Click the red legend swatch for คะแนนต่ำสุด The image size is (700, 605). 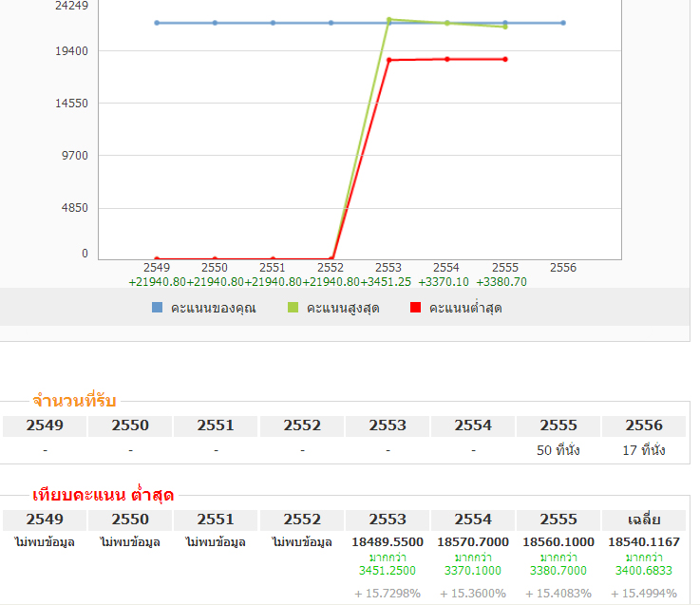coord(415,308)
